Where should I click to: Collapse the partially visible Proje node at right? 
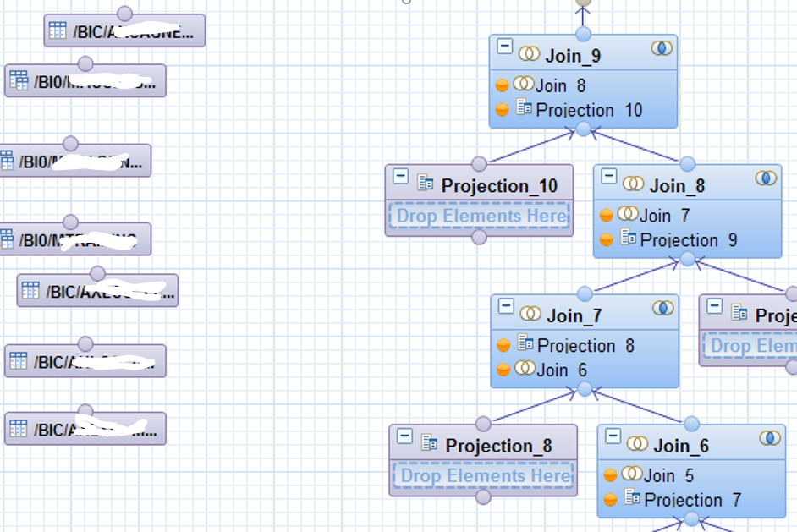(x=714, y=306)
